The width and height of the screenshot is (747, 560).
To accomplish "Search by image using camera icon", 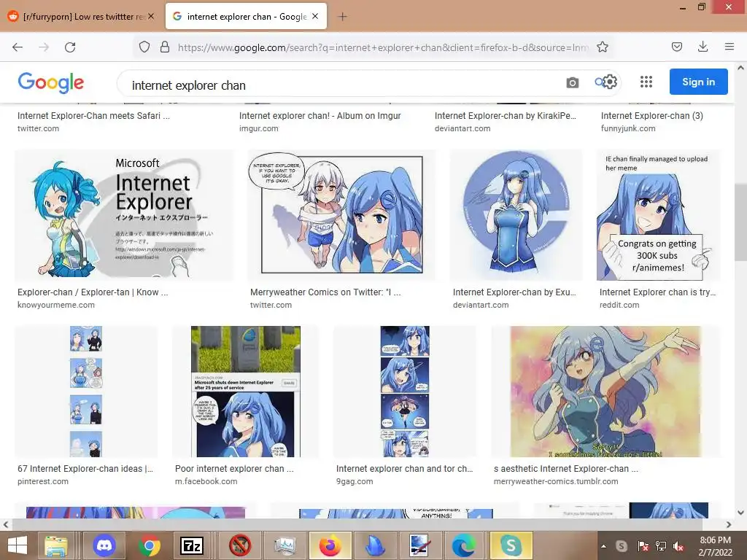I will (572, 83).
